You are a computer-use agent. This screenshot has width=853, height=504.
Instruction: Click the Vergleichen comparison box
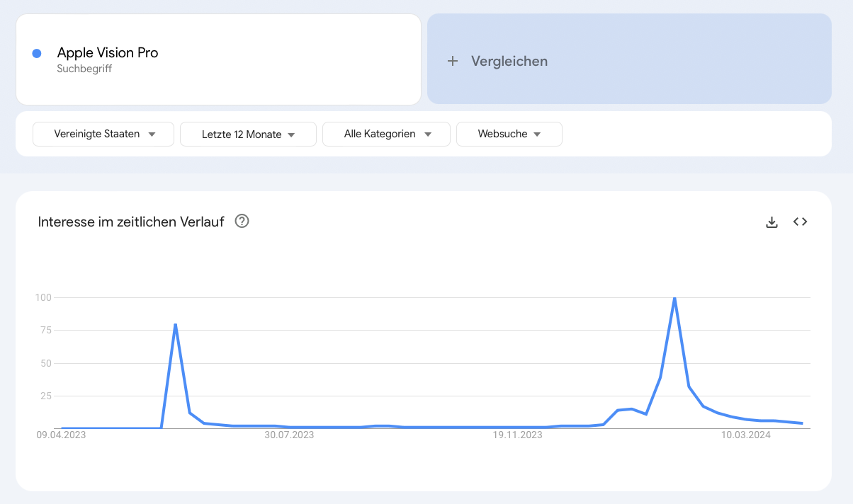pos(629,59)
